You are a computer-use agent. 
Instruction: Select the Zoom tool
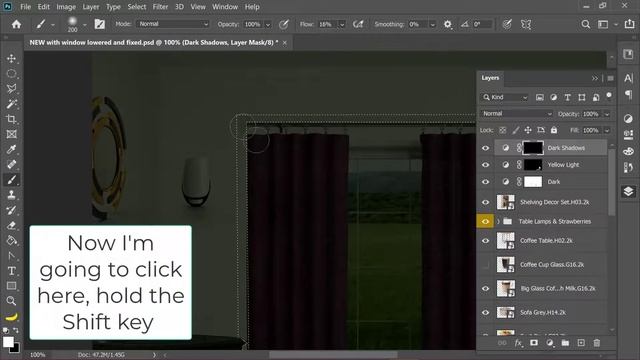tap(11, 301)
